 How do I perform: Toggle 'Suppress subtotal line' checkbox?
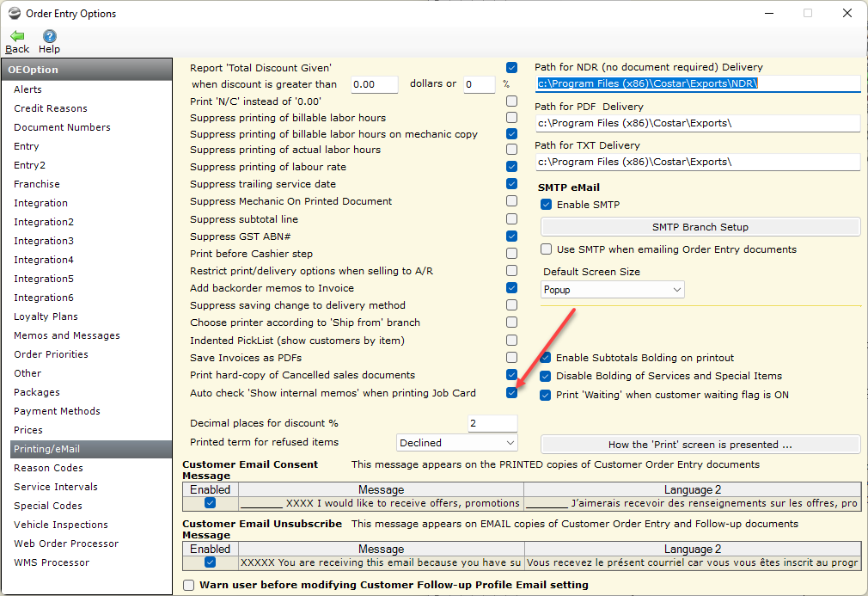point(511,219)
